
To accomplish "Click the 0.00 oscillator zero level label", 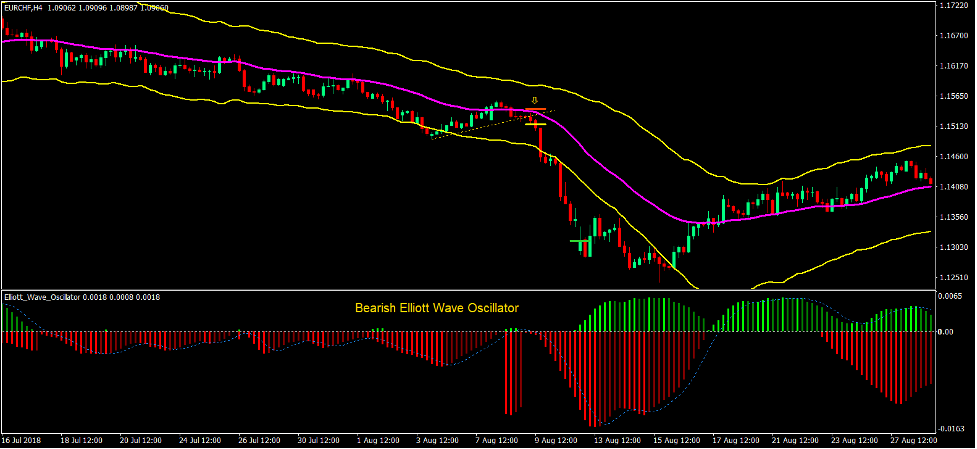I will 948,331.
